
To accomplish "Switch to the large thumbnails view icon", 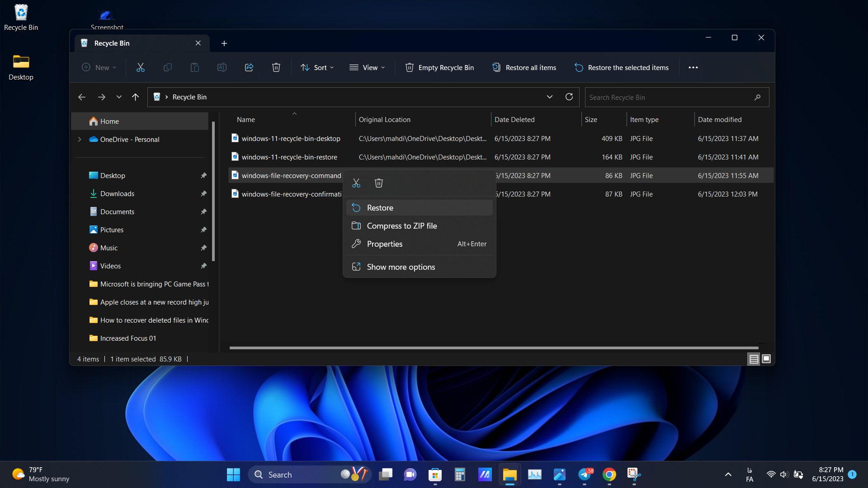I will click(766, 359).
